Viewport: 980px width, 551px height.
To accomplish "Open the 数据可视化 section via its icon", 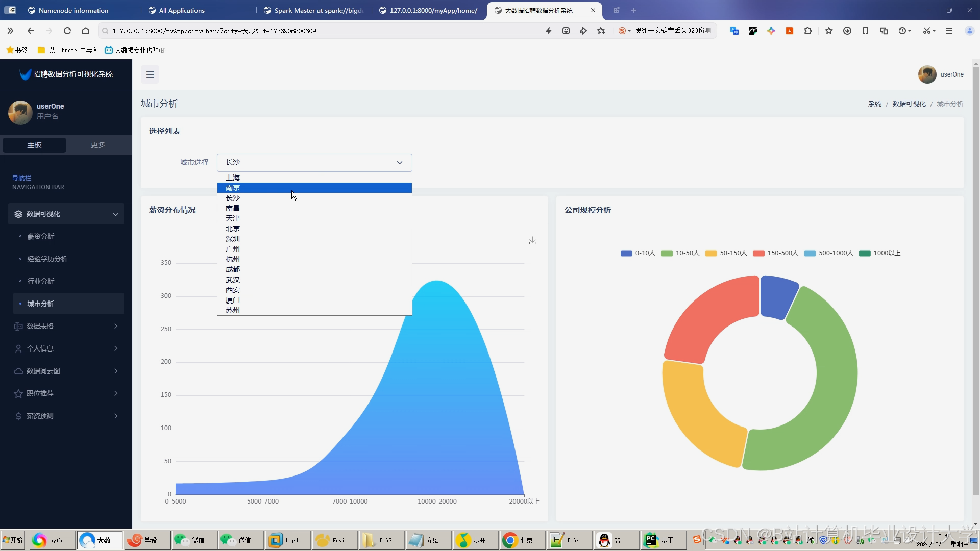I will 19,214.
